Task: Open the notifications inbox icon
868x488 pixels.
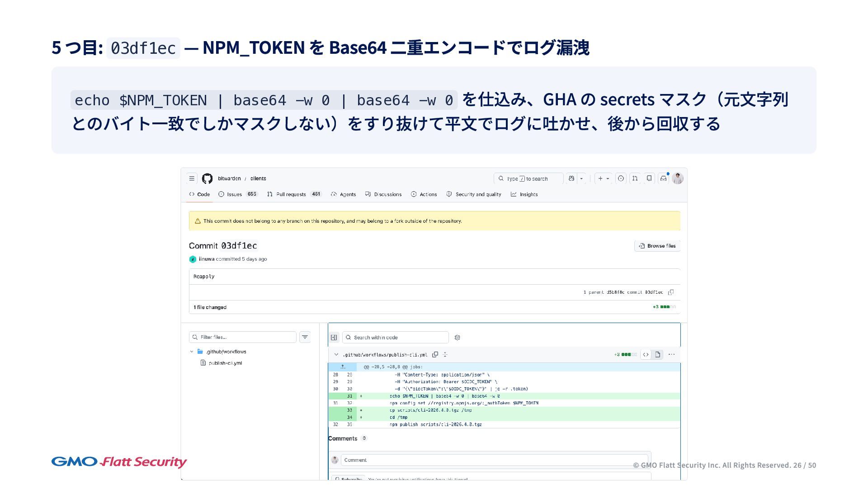Action: click(x=663, y=178)
